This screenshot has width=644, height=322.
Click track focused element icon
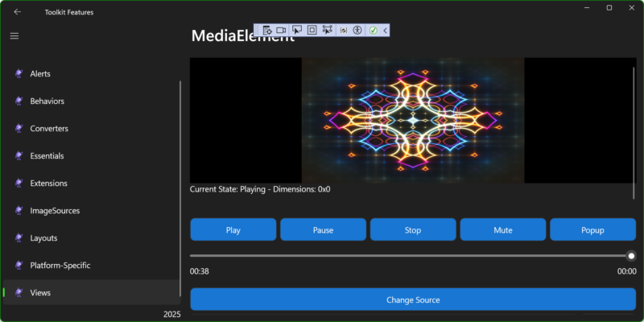point(328,31)
